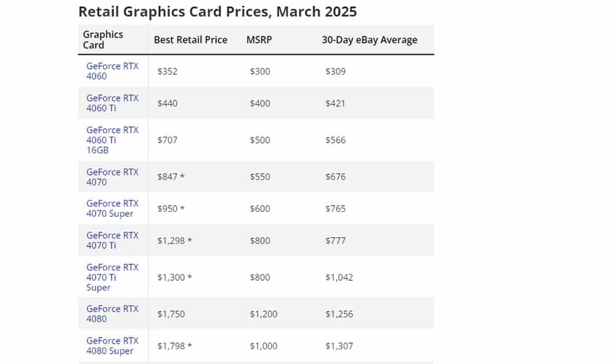Open the GeForce RTX 4060 link

point(112,71)
